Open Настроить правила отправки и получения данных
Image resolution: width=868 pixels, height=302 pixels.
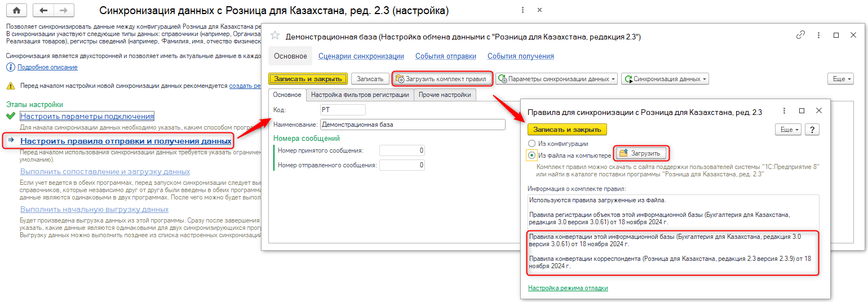126,141
